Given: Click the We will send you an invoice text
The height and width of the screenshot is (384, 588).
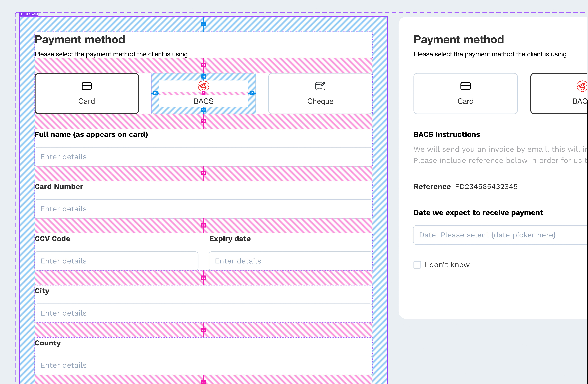Looking at the screenshot, I should pos(501,149).
